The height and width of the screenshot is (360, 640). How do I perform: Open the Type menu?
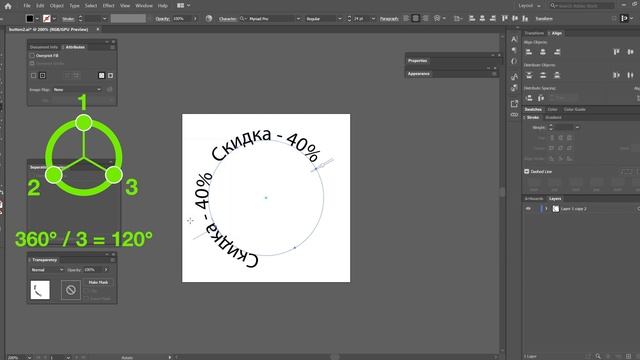(x=74, y=6)
